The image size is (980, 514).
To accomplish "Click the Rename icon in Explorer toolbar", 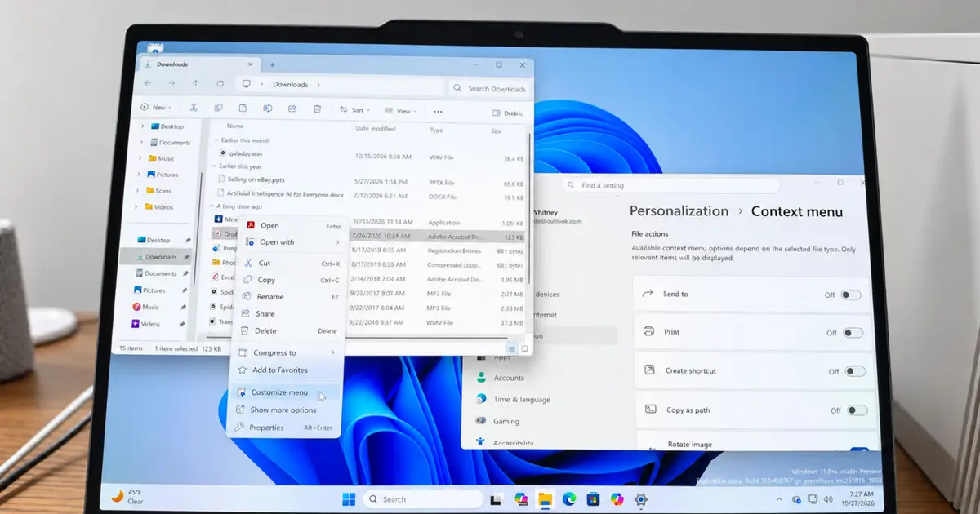I will point(267,109).
